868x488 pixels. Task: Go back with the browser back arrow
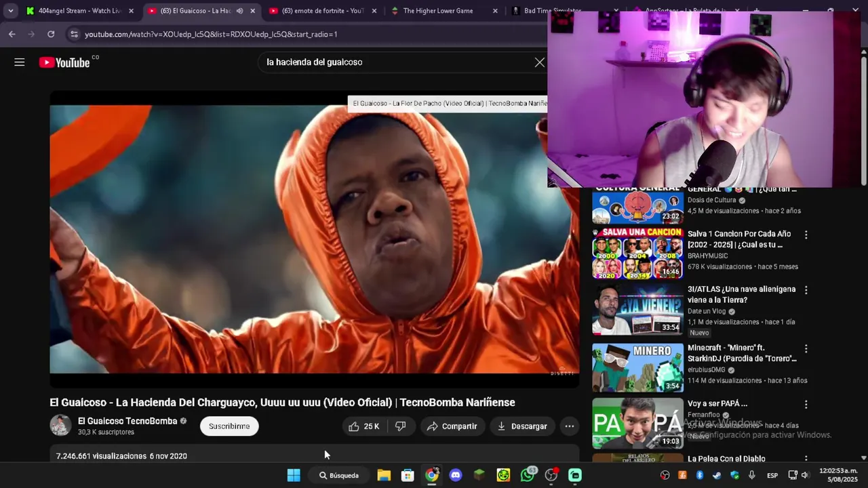(12, 34)
